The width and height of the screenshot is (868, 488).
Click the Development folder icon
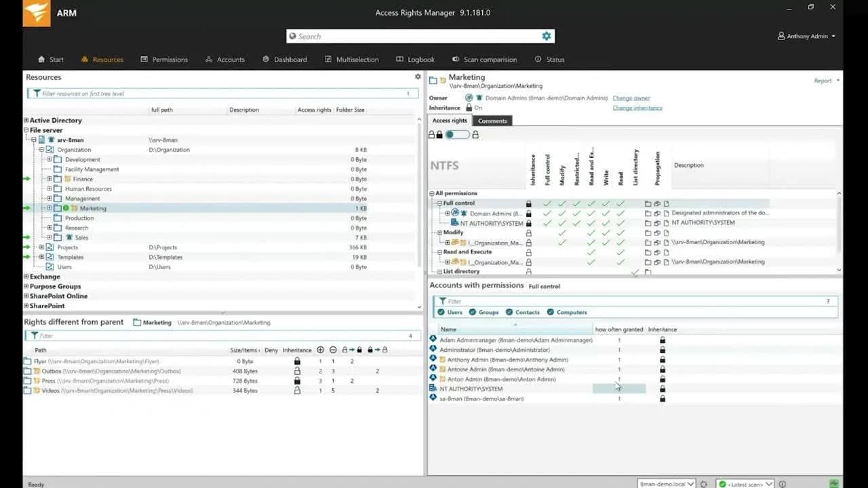[x=58, y=159]
